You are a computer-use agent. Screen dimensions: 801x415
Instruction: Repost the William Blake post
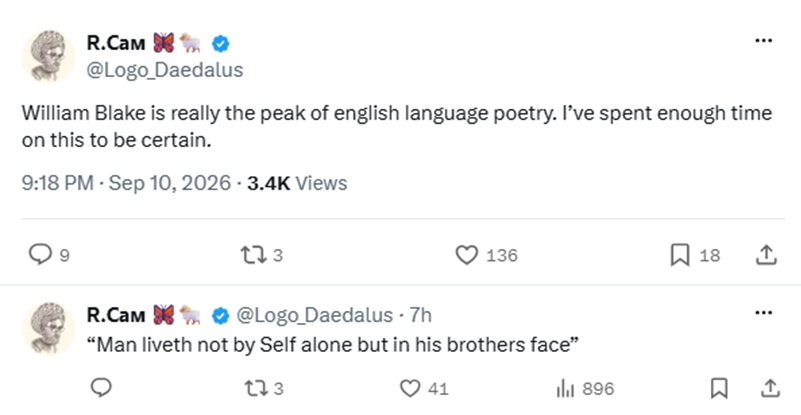coord(254,255)
